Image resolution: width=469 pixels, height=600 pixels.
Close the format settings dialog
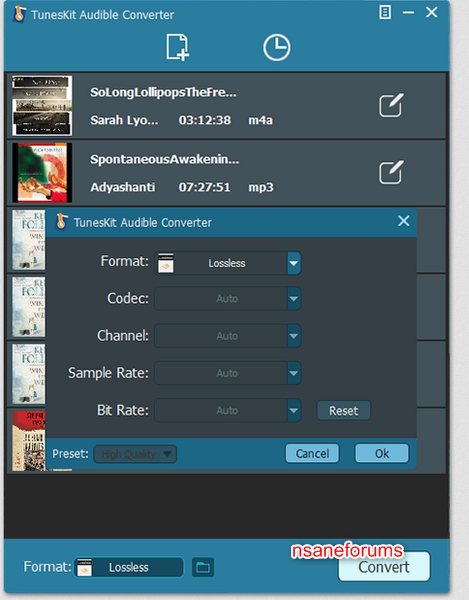click(404, 221)
